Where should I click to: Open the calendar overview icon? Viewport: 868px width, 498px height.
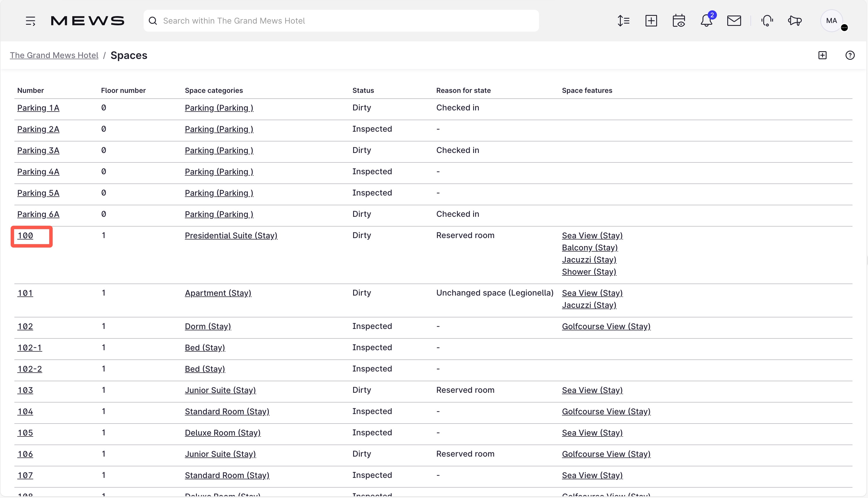[x=679, y=21]
